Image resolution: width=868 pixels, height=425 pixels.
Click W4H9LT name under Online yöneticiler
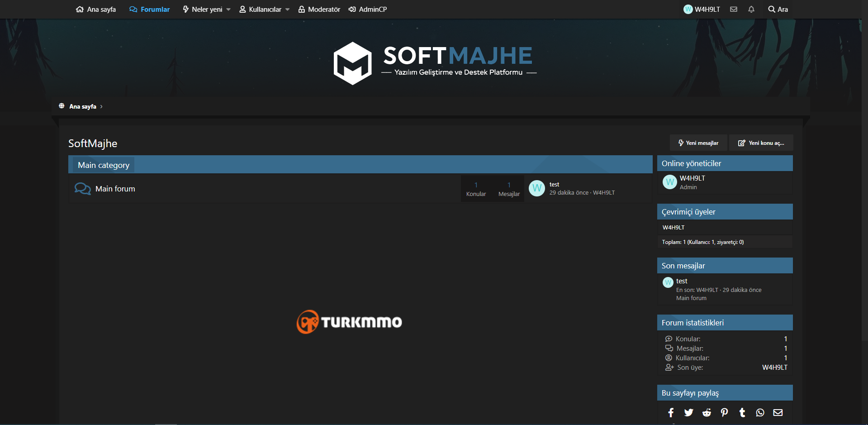(693, 178)
